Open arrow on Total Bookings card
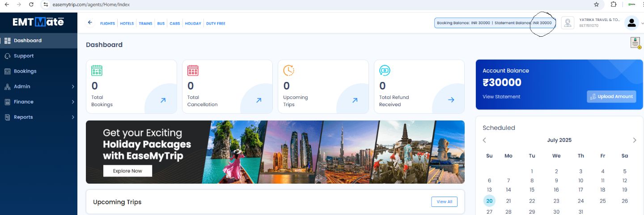The image size is (644, 215). (x=163, y=100)
